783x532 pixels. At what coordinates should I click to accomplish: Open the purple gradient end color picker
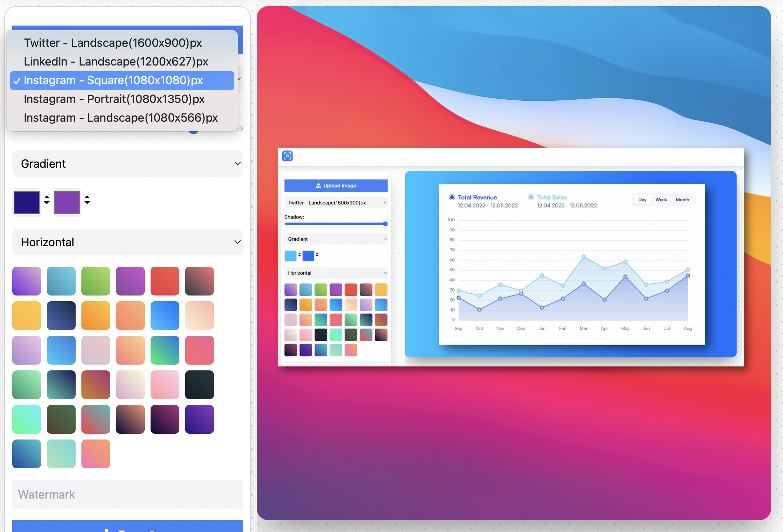[67, 202]
